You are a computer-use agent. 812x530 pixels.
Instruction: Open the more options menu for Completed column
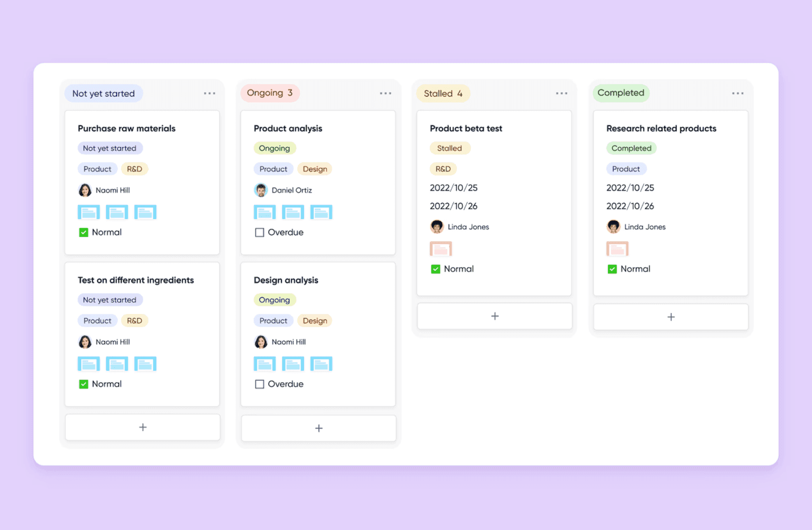pos(737,93)
